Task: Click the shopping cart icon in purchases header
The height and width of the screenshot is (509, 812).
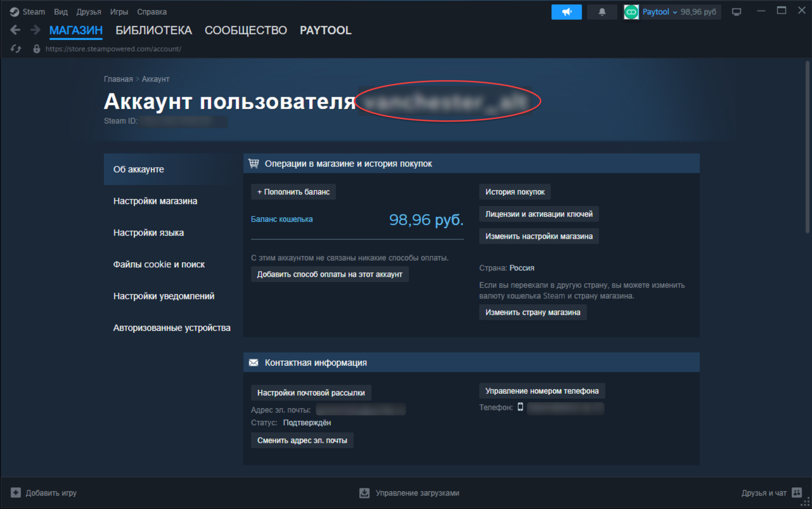Action: click(254, 163)
